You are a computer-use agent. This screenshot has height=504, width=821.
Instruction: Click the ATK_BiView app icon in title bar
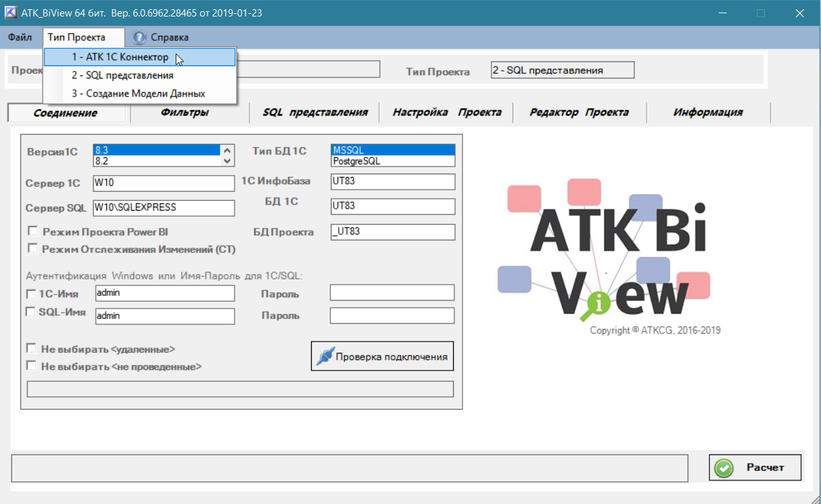tap(11, 13)
